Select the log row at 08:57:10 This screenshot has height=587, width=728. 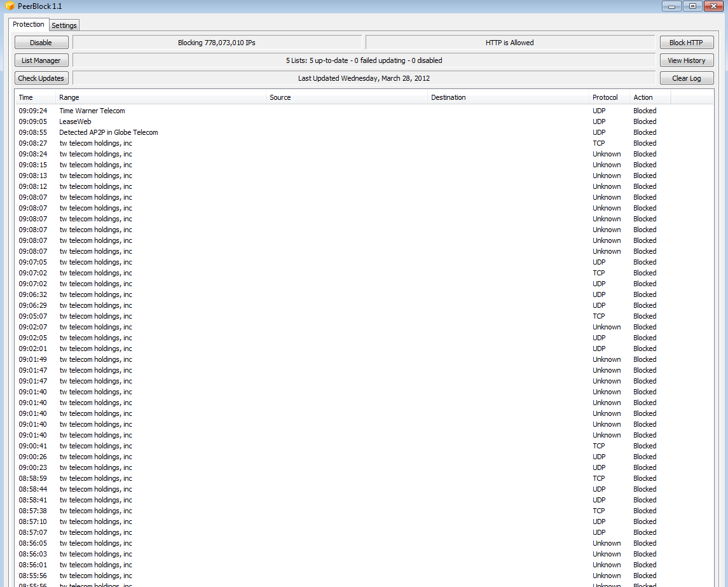tap(364, 521)
